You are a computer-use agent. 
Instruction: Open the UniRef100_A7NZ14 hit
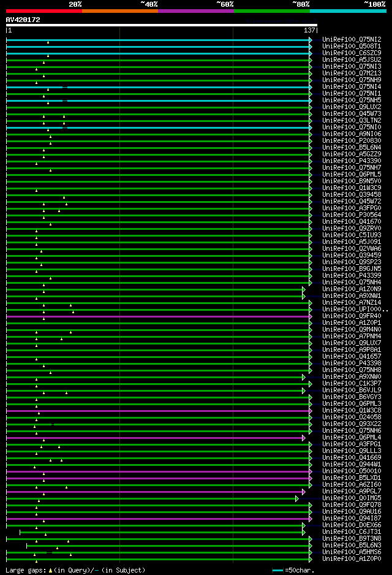click(x=352, y=303)
